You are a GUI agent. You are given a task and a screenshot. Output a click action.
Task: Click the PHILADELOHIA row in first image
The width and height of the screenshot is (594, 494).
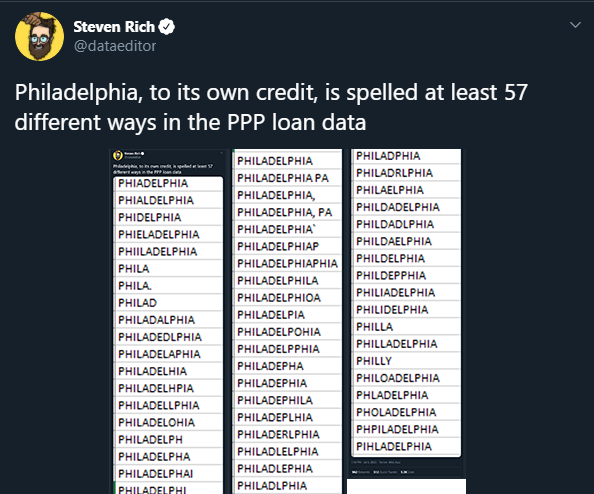[168, 422]
